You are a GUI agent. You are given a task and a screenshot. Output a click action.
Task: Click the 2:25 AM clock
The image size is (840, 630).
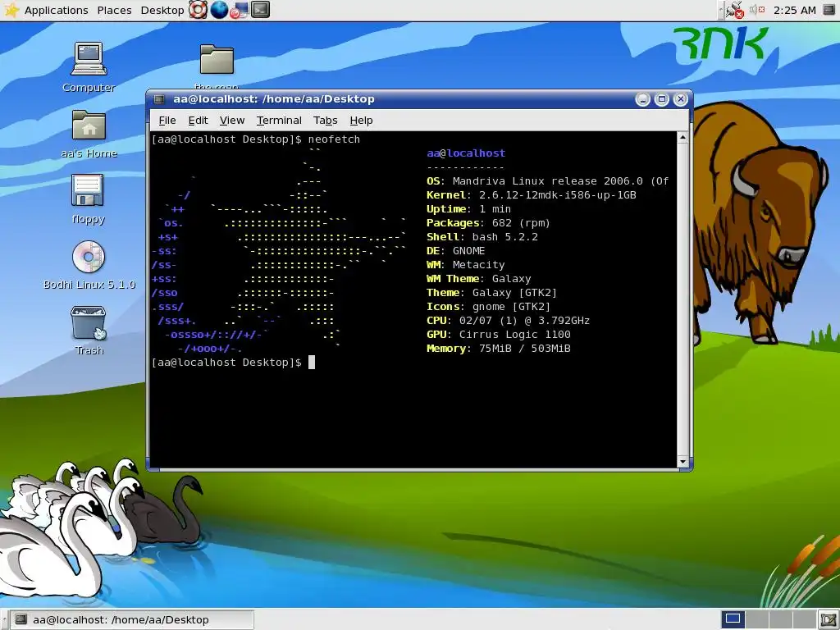tap(794, 10)
